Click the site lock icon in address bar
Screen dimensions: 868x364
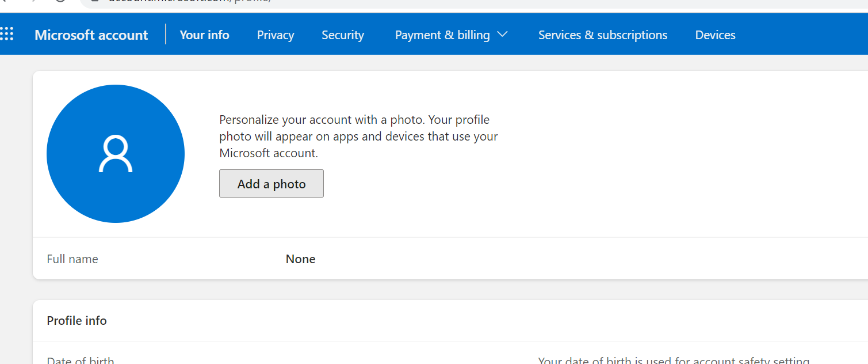95,2
